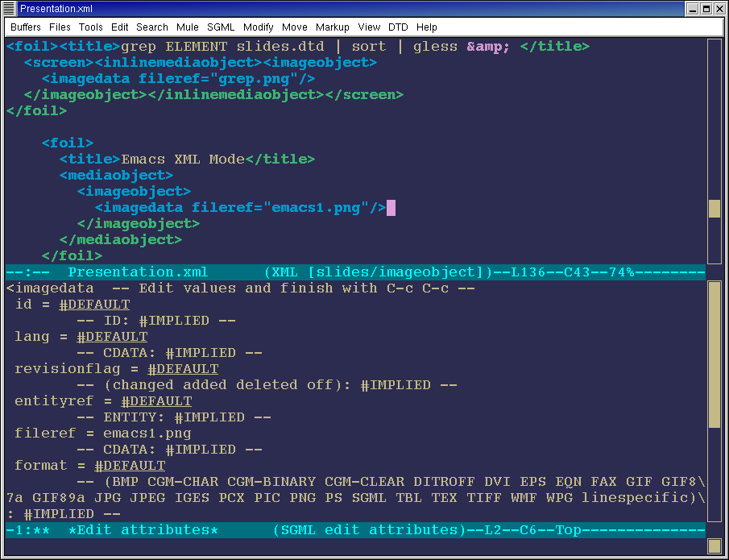
Task: Open the Buffers menu
Action: pos(26,27)
